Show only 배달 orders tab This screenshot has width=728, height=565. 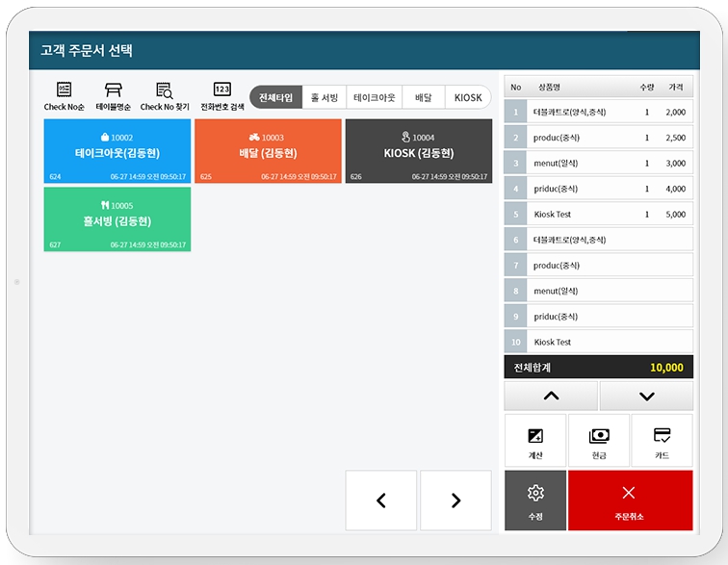[x=423, y=97]
